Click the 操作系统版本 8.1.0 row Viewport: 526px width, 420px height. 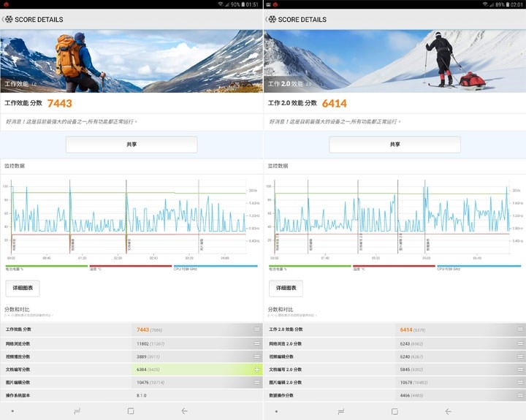tap(131, 395)
